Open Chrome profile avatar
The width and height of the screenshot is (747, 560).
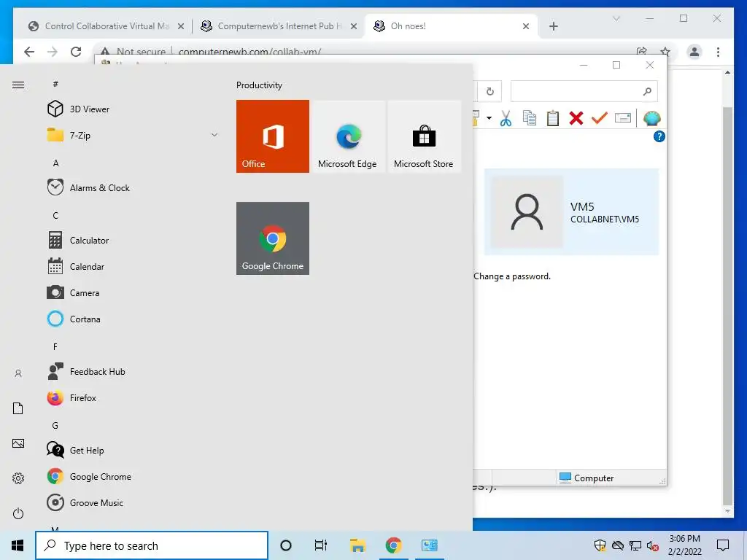694,52
